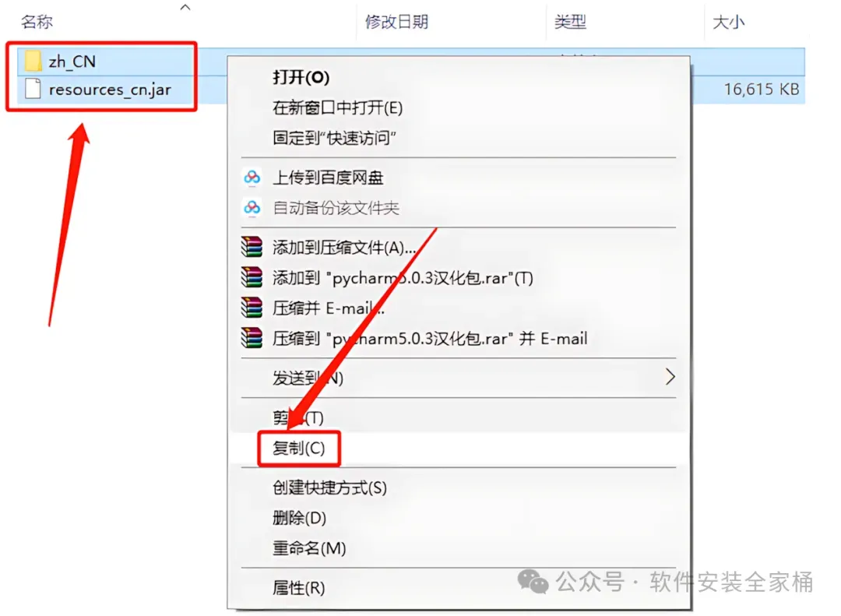Select 打开(O) in the context menu
The height and width of the screenshot is (616, 841).
[301, 77]
